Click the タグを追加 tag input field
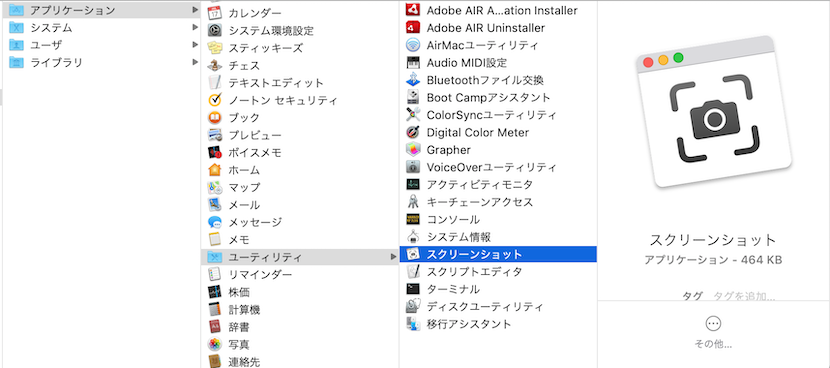 click(744, 295)
